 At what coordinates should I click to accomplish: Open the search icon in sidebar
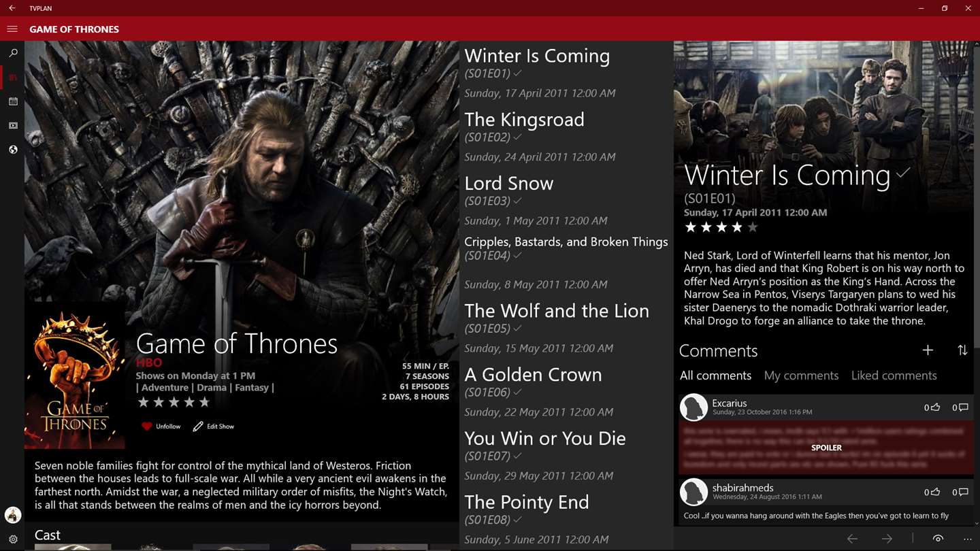pyautogui.click(x=12, y=53)
